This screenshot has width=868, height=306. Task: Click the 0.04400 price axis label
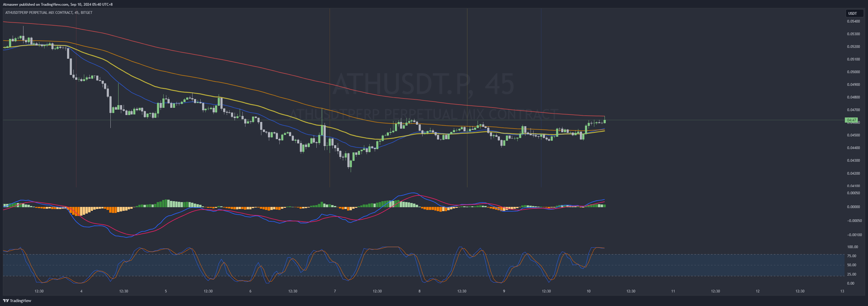[853, 148]
